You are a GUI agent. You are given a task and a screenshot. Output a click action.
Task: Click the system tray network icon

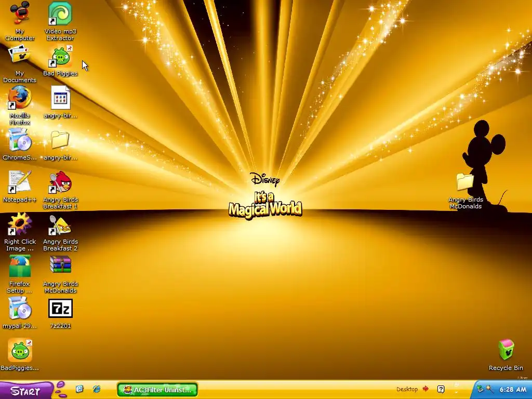point(480,389)
